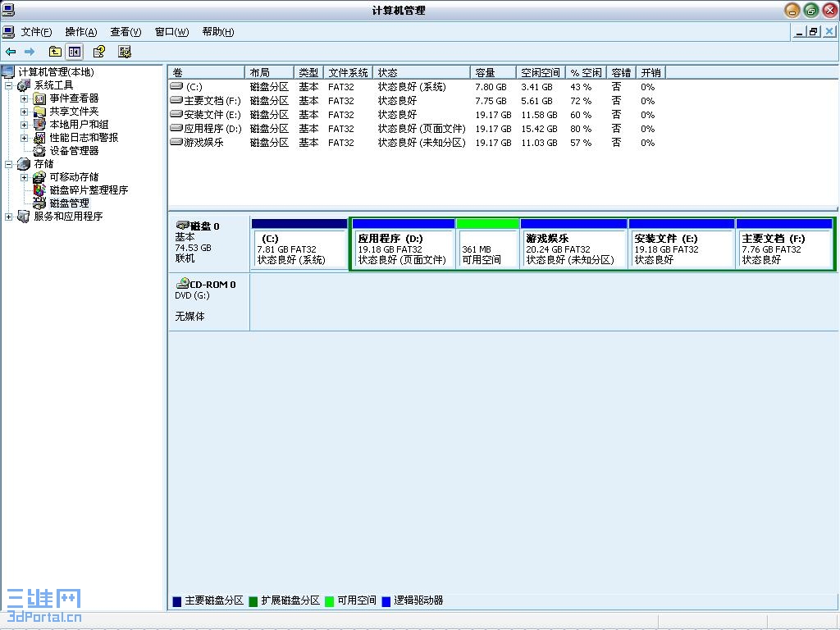Open the 帮助(H) menu
The height and width of the screenshot is (630, 840).
(218, 32)
